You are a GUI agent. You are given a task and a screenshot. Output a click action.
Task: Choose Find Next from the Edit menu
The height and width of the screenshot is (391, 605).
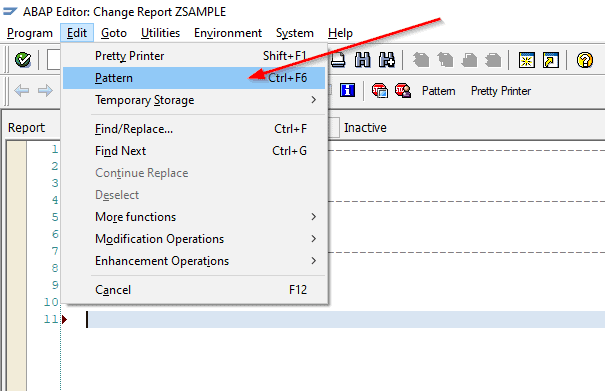pyautogui.click(x=195, y=151)
